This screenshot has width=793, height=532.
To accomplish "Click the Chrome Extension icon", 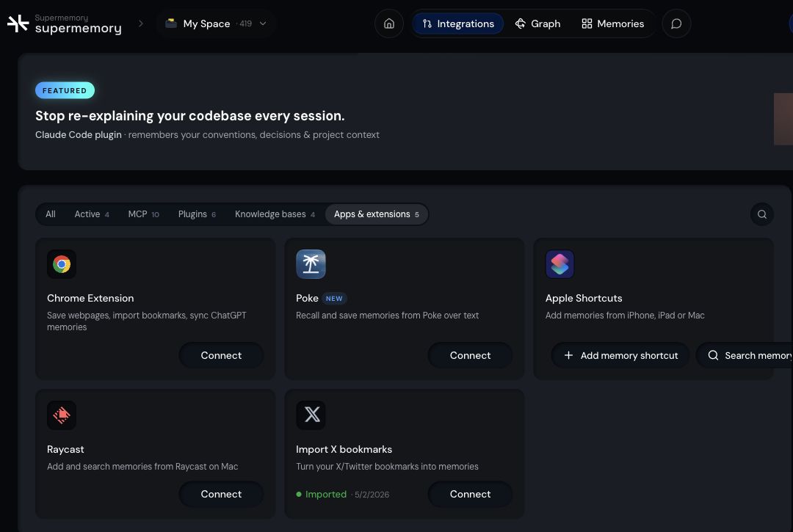I will (x=62, y=264).
